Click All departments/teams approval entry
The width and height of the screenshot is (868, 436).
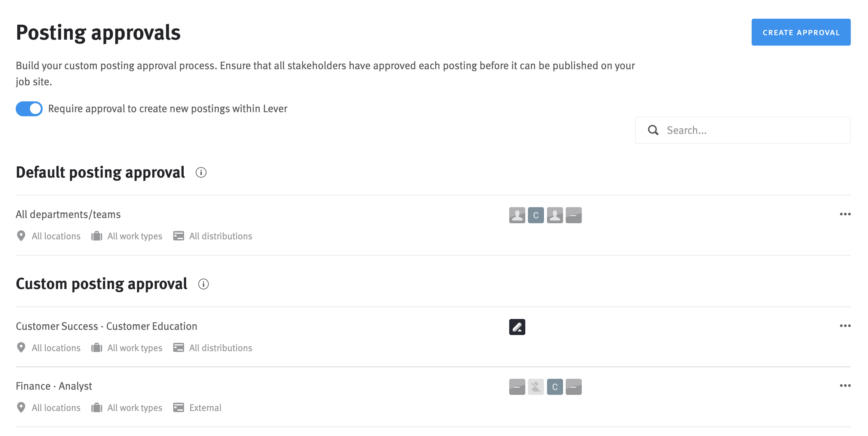[x=68, y=214]
